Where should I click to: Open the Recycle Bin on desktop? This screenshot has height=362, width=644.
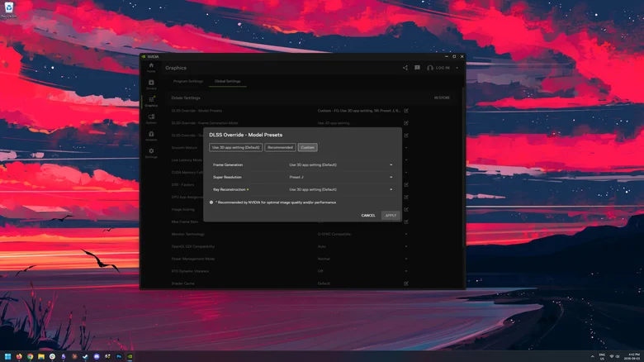(8, 10)
